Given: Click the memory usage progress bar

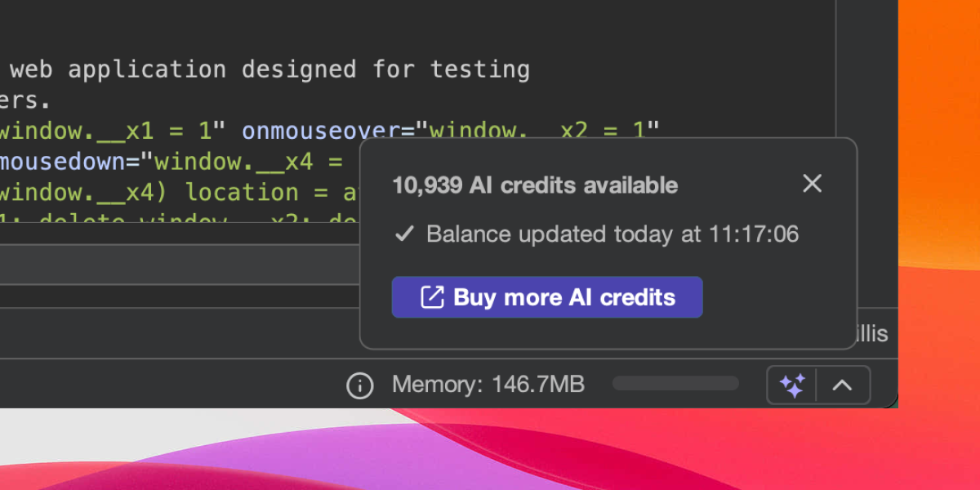Looking at the screenshot, I should click(x=675, y=384).
